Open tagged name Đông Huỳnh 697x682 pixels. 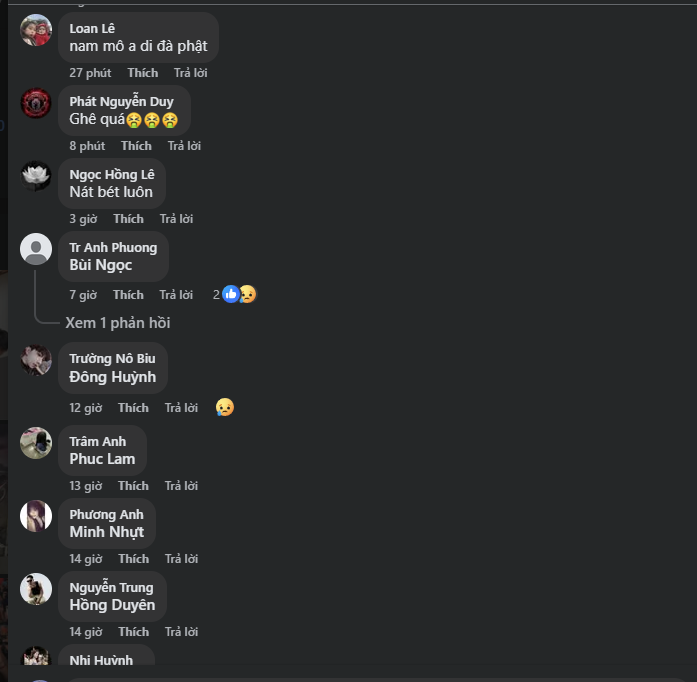pyautogui.click(x=113, y=377)
